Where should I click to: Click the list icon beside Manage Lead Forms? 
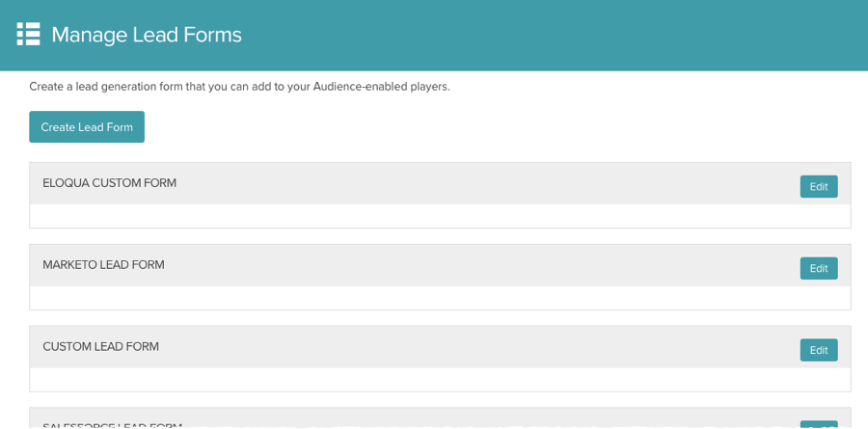pyautogui.click(x=28, y=35)
